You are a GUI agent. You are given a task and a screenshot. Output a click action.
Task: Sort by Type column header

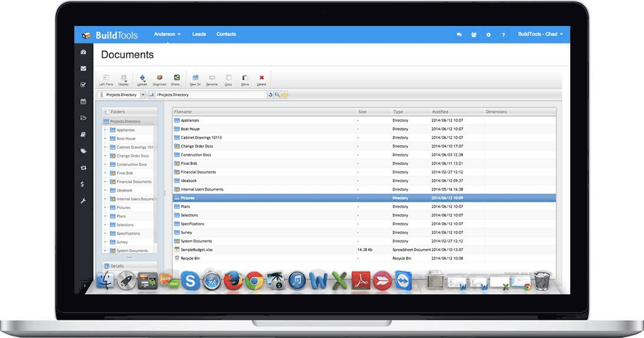(x=410, y=111)
